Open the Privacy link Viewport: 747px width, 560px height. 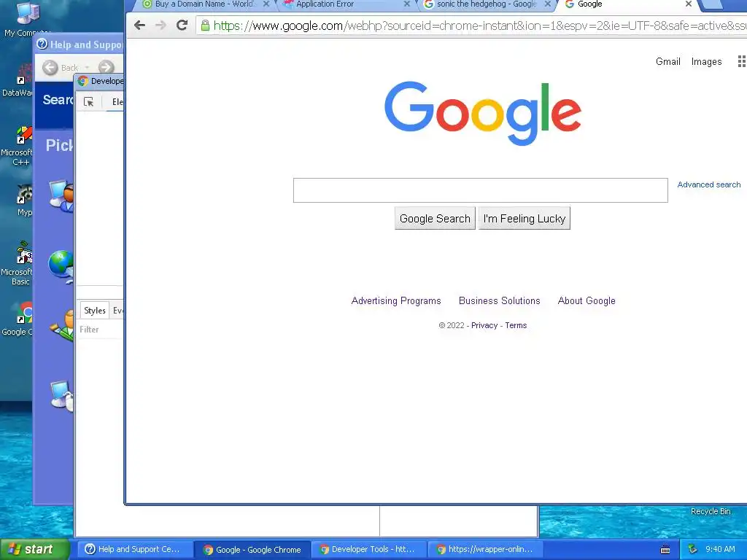pos(484,325)
